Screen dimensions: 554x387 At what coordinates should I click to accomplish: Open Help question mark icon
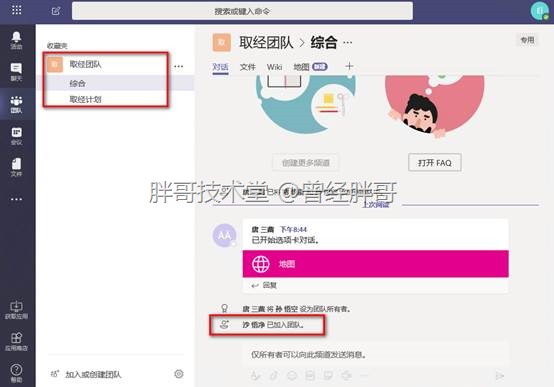point(16,373)
